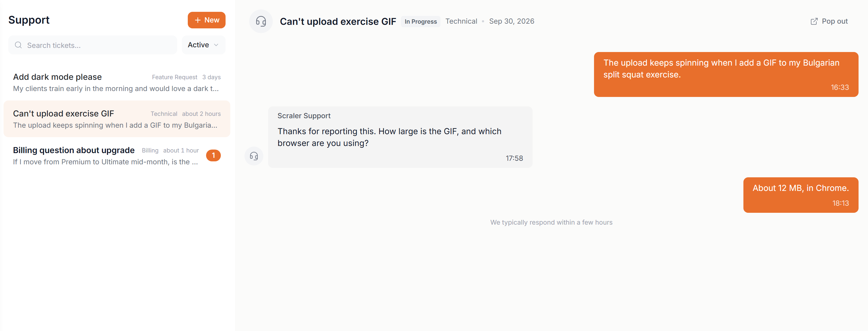Open the Active filter dropdown
Image resolution: width=868 pixels, height=331 pixels.
203,45
